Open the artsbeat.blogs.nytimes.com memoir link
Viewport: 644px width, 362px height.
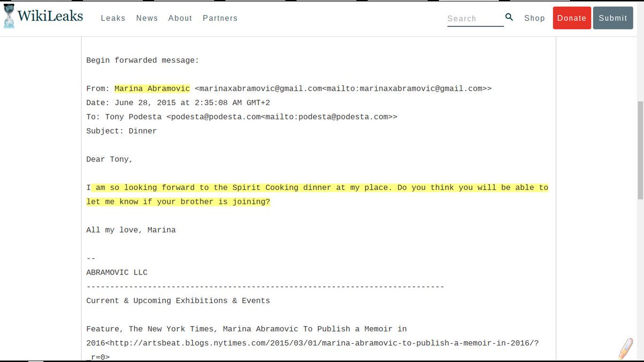(321, 343)
